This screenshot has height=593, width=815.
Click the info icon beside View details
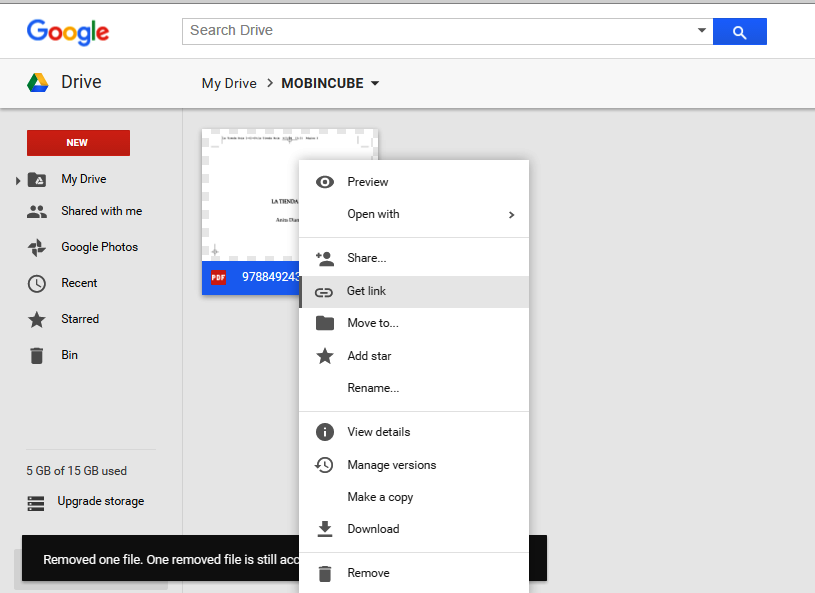click(x=325, y=432)
